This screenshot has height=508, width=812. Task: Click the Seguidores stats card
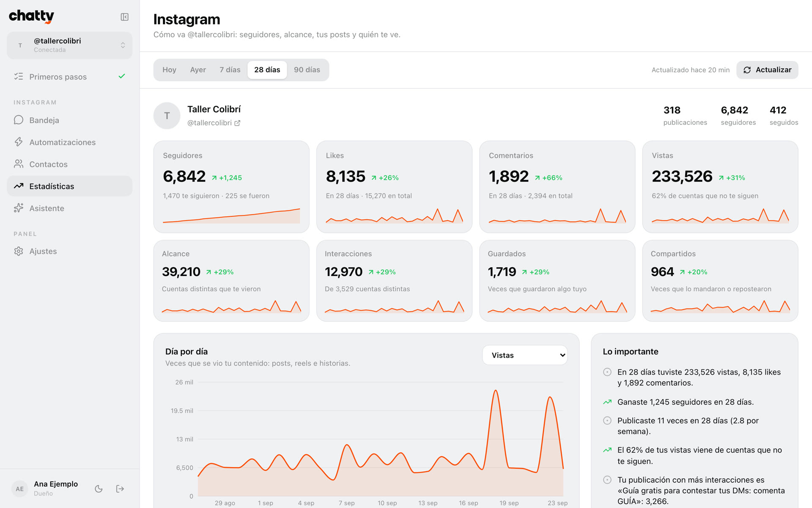tap(231, 187)
